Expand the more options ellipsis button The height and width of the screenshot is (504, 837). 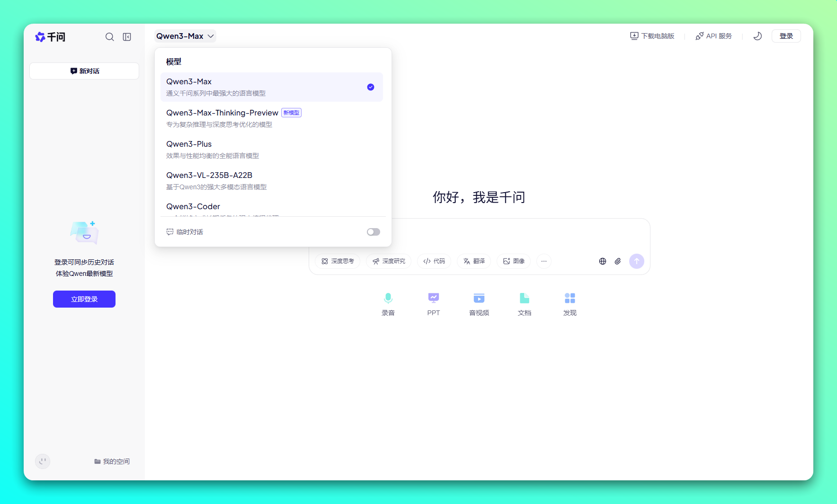[544, 261]
